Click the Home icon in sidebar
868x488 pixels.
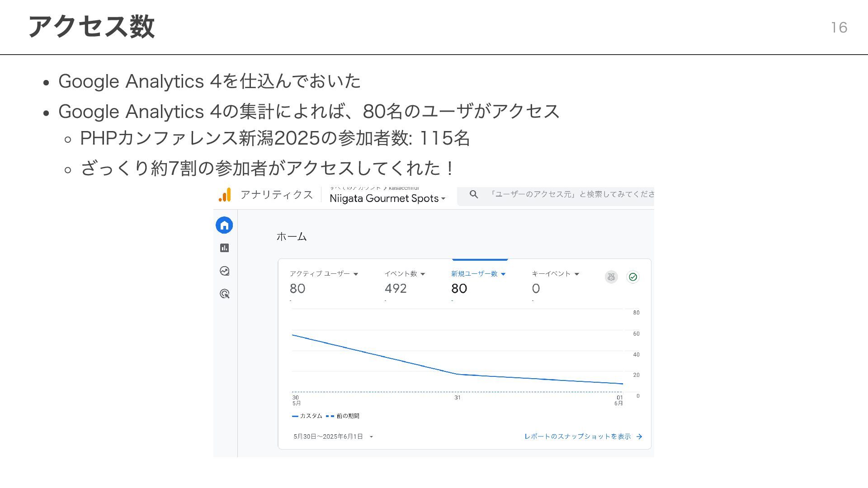click(224, 225)
